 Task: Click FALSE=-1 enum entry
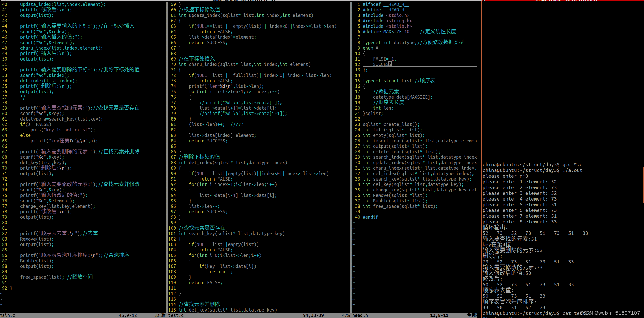385,59
